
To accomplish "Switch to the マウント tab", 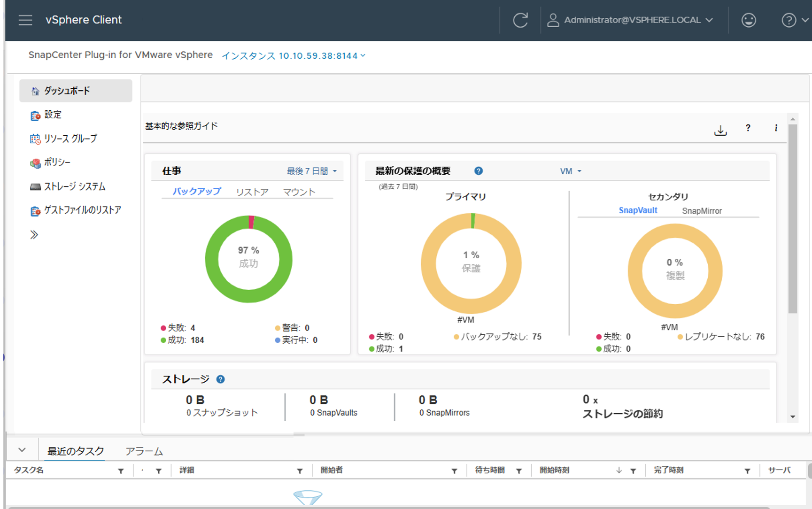I will pyautogui.click(x=299, y=192).
